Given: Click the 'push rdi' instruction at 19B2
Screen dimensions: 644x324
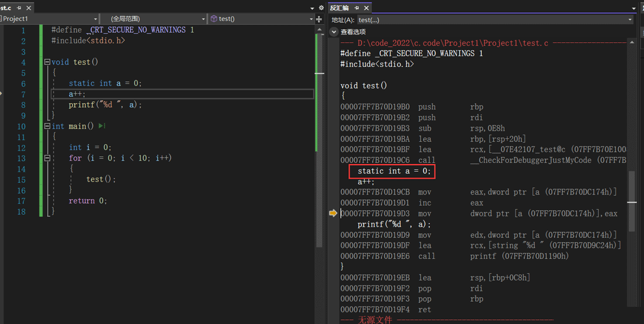Looking at the screenshot, I should point(412,118).
